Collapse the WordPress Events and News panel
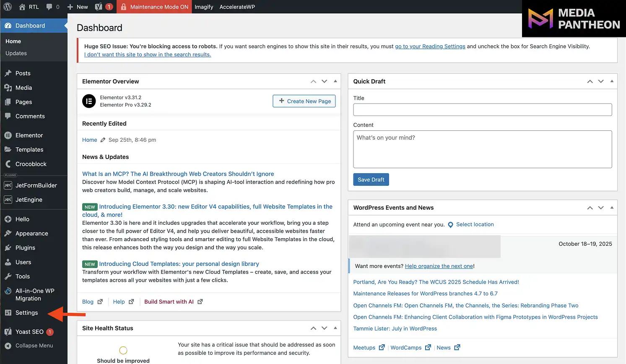Viewport: 626px width, 364px height. (x=612, y=207)
